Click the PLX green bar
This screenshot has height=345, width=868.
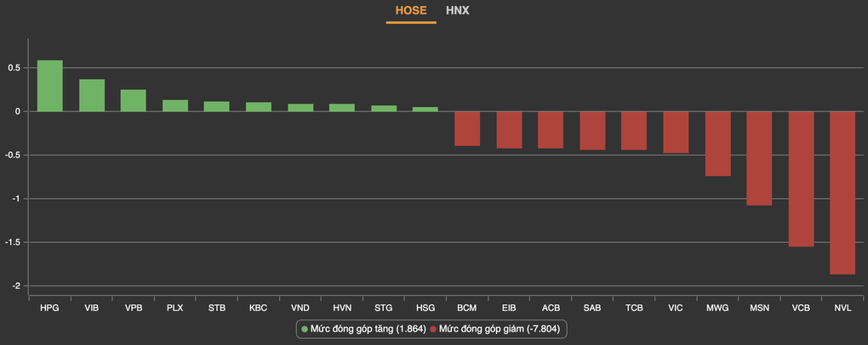point(175,105)
